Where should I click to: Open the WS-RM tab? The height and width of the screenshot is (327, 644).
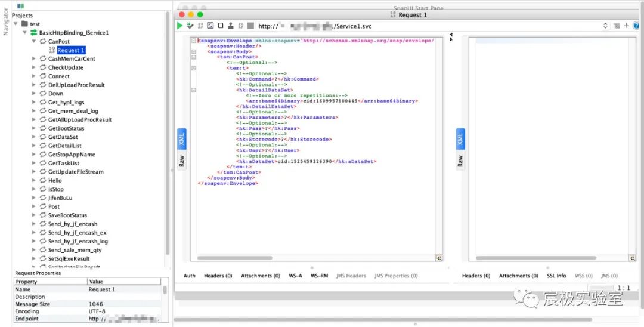click(x=319, y=276)
